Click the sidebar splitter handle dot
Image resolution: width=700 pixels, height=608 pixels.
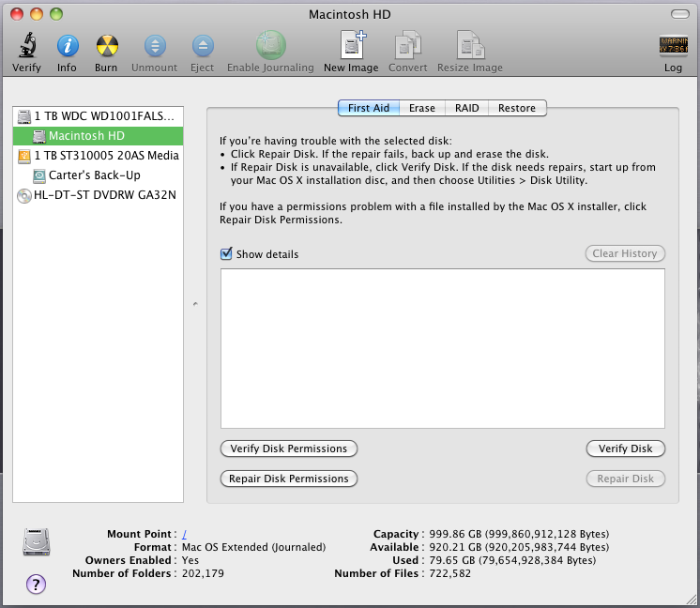(195, 304)
